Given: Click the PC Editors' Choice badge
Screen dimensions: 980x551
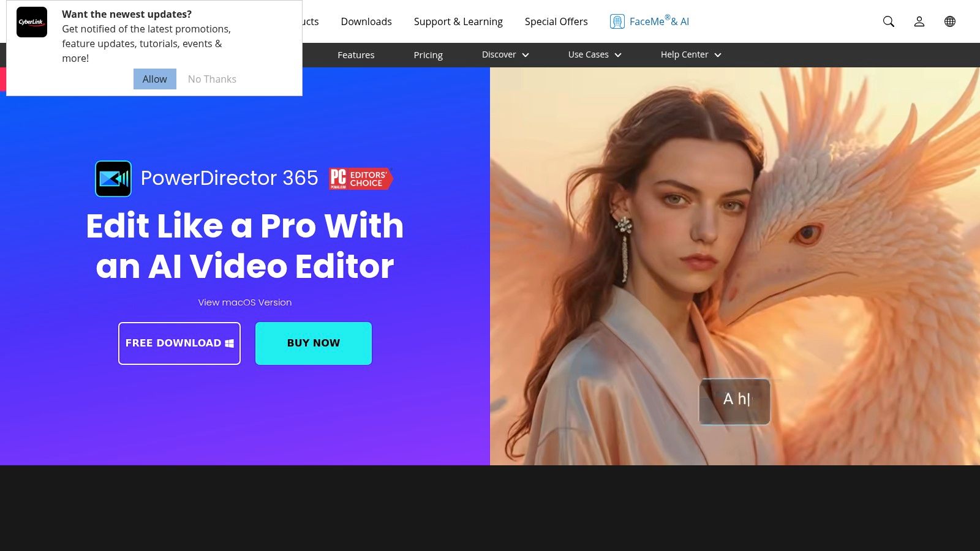Looking at the screenshot, I should (x=361, y=178).
